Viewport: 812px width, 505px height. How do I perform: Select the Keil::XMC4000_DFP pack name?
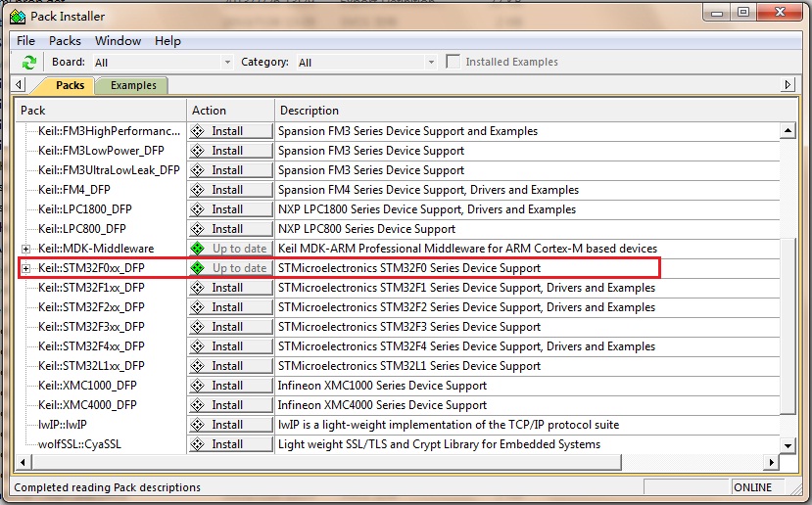tap(87, 405)
